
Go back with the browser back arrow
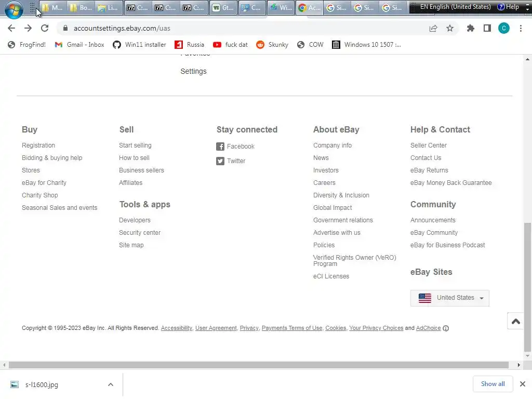[11, 28]
